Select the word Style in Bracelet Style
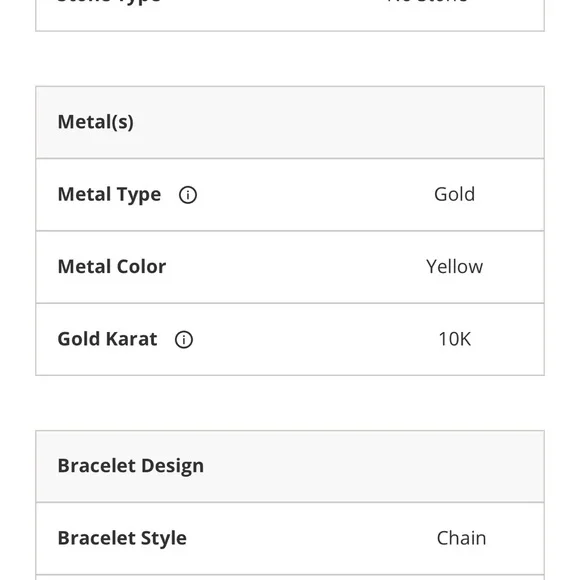The width and height of the screenshot is (580, 580). 163,539
